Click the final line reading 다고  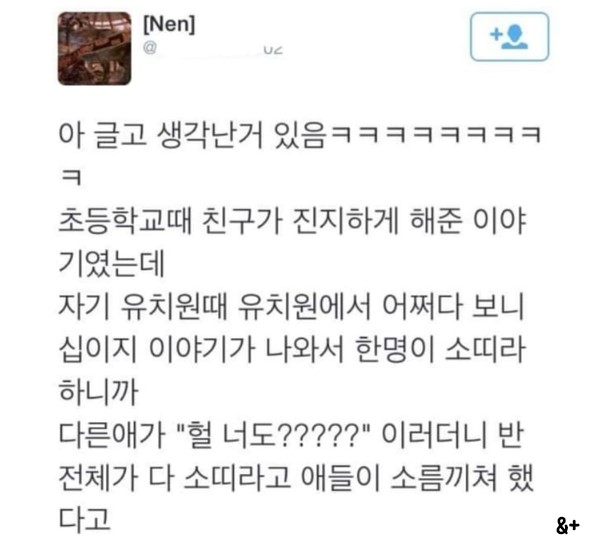pyautogui.click(x=85, y=520)
